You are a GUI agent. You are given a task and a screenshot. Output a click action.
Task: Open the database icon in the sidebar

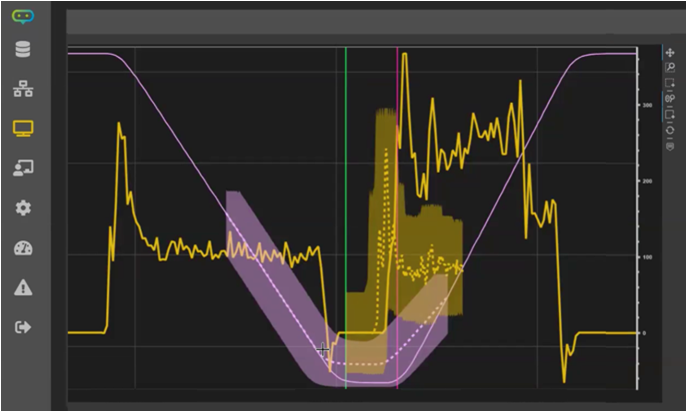coord(23,50)
